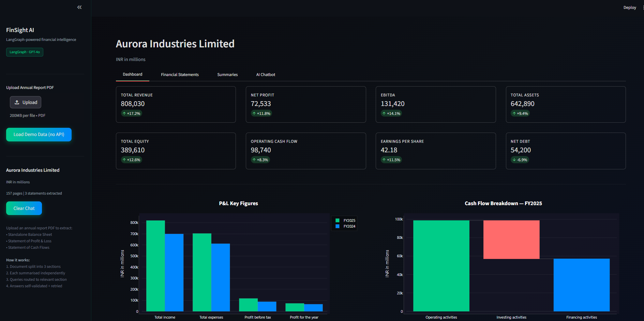644x321 pixels.
Task: Click 'Statement of Cash Flows' sidebar item
Action: point(29,247)
